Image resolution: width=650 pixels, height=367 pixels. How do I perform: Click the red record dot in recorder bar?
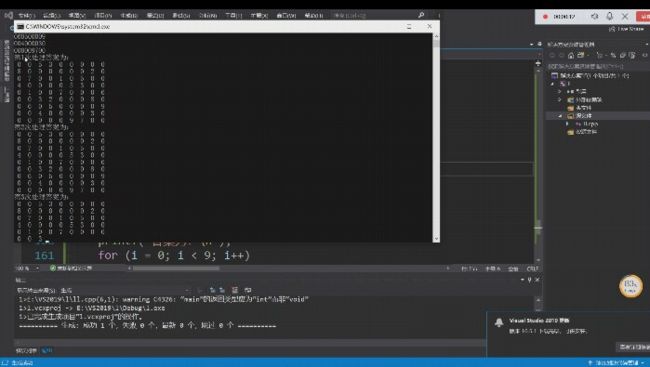click(x=545, y=17)
